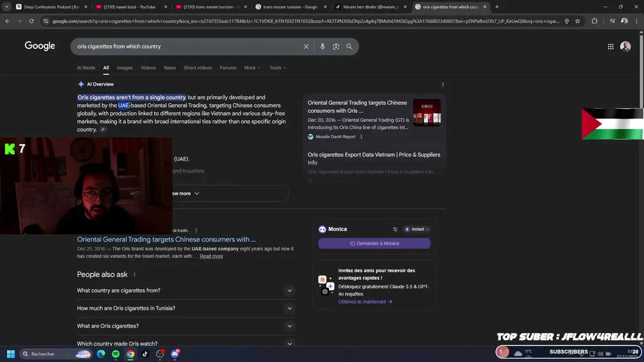Click Demander à Monica button
This screenshot has height=362, width=644.
point(374,243)
